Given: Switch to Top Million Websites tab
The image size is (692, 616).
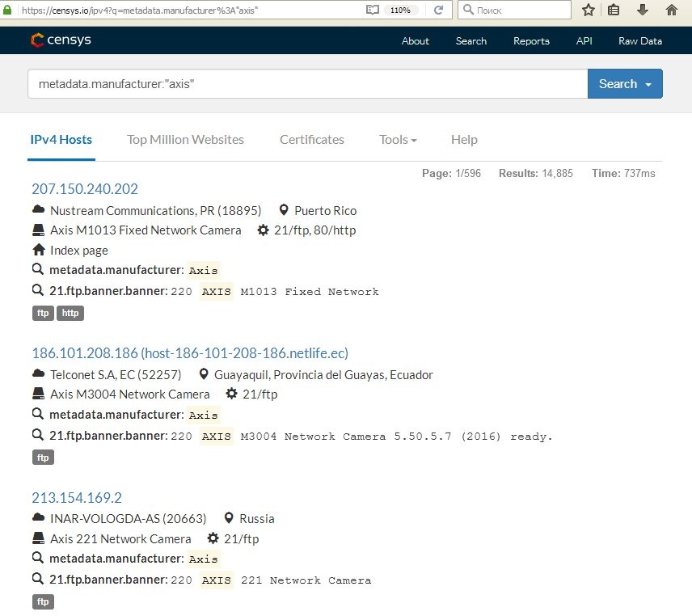Looking at the screenshot, I should point(185,140).
